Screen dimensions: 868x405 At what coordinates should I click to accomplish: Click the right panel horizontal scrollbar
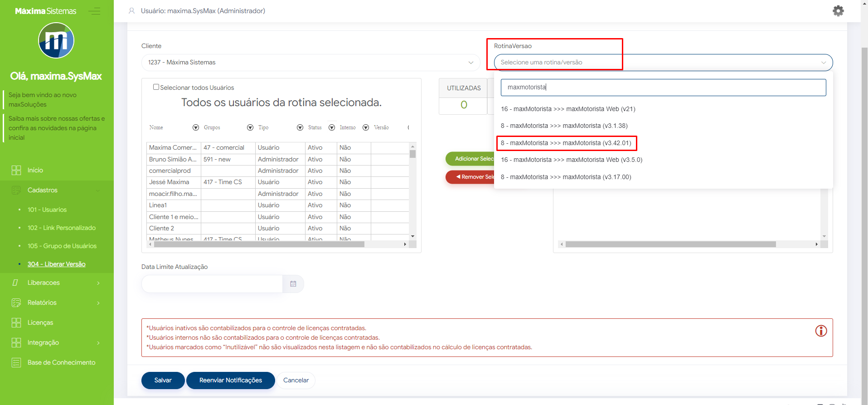click(671, 244)
